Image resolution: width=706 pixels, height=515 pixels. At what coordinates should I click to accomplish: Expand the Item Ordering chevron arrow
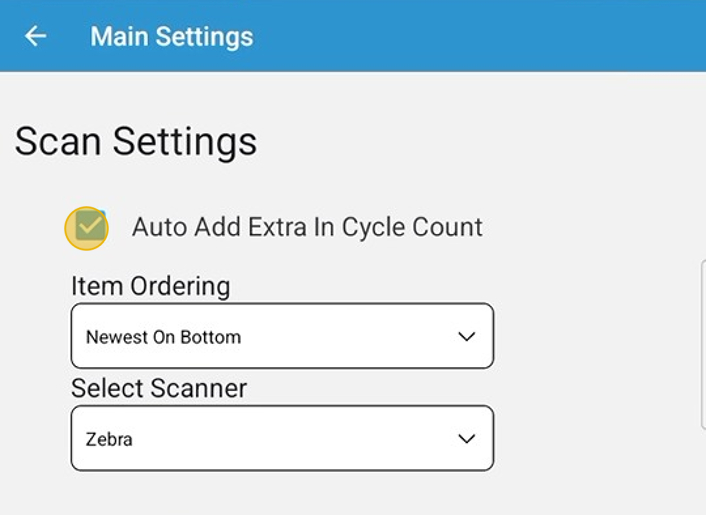[x=466, y=337]
